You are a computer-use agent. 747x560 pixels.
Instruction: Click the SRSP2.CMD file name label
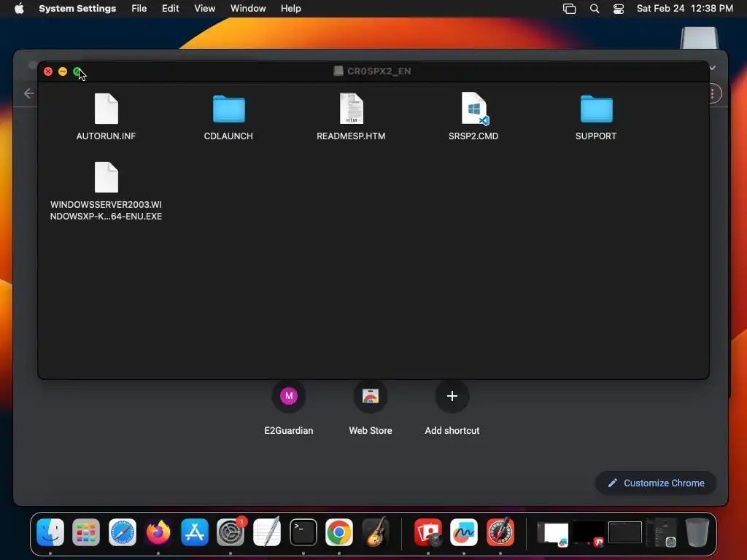coord(473,136)
